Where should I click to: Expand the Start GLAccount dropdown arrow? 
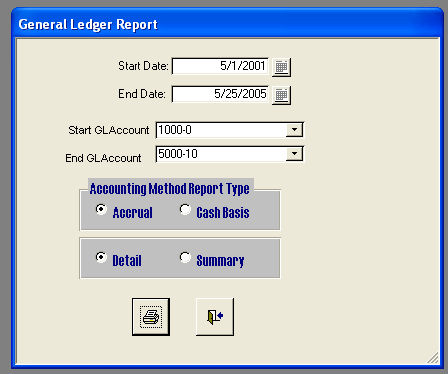(294, 130)
